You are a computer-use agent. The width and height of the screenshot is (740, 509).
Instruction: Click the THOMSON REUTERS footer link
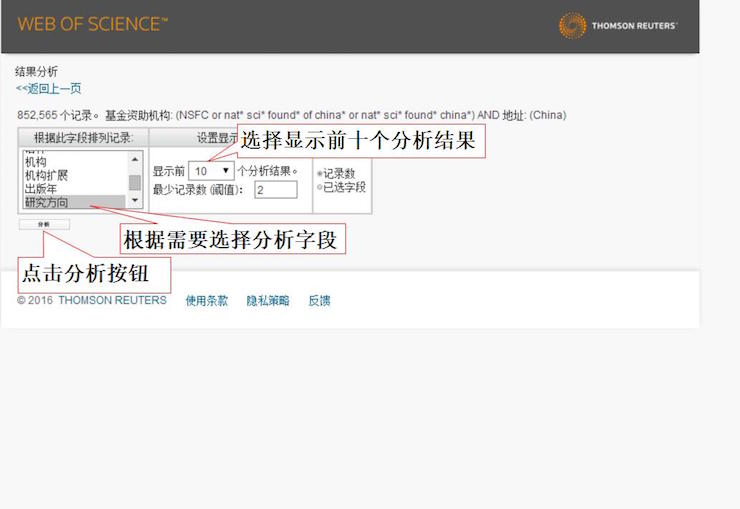click(x=112, y=300)
